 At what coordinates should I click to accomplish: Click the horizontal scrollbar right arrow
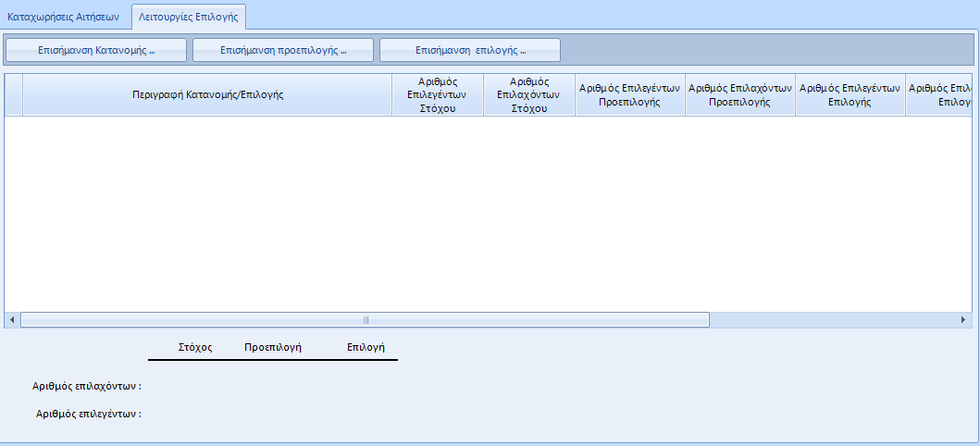[963, 319]
